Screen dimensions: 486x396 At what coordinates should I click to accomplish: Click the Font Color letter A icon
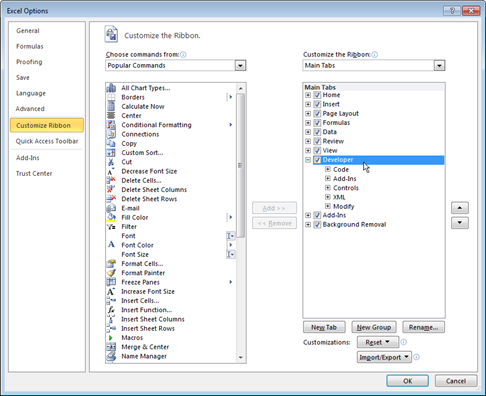click(111, 245)
